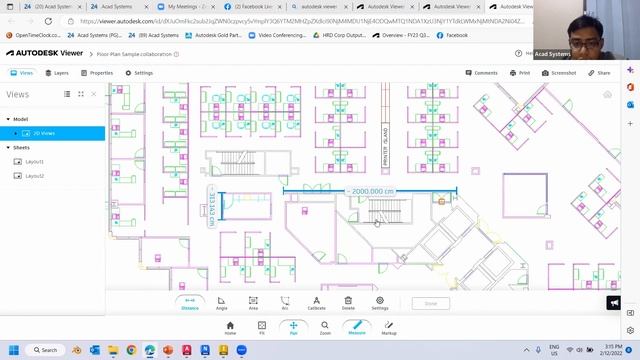640x360 pixels.
Task: Open Outlook from the taskbar
Action: (x=95, y=350)
